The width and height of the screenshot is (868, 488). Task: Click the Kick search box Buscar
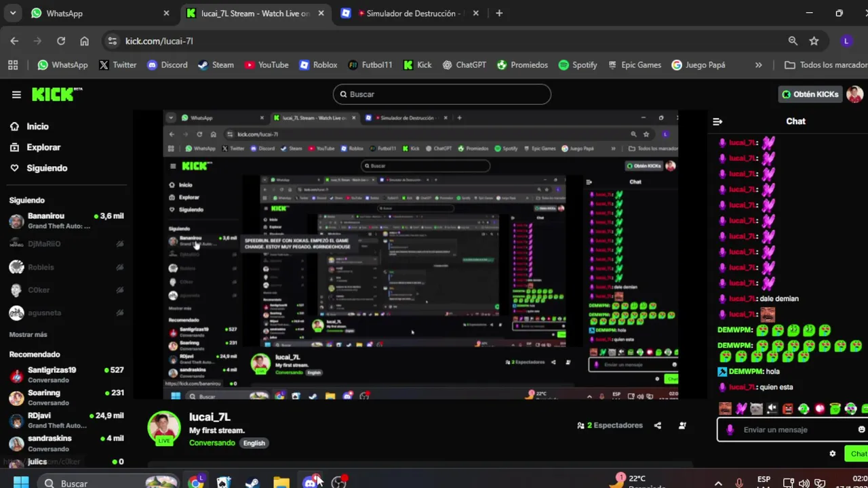[x=441, y=94]
